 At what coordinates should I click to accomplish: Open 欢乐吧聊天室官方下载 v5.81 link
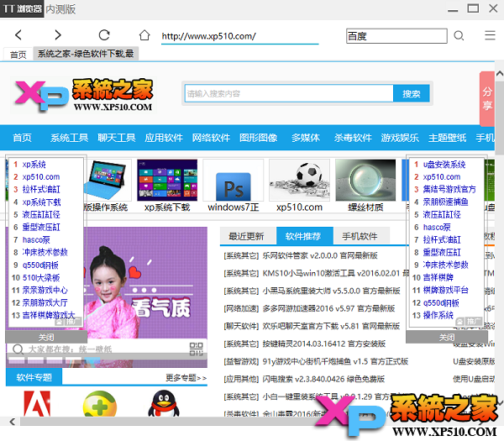(x=331, y=327)
